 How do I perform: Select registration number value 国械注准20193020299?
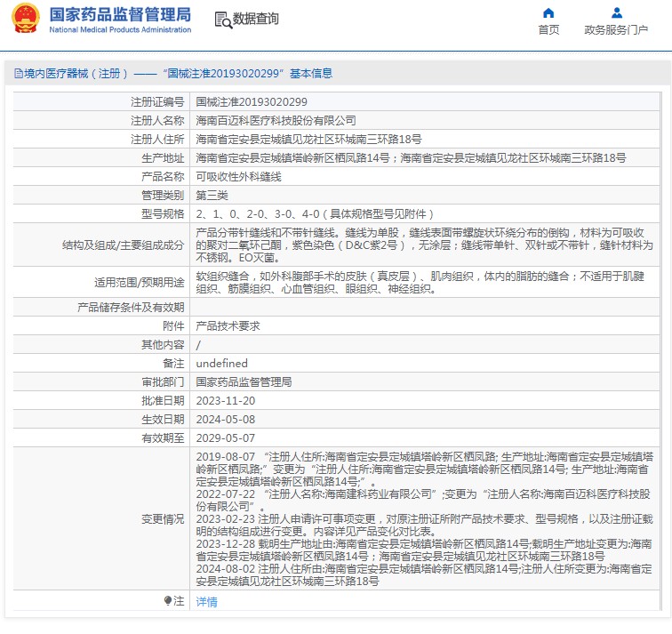pyautogui.click(x=252, y=102)
